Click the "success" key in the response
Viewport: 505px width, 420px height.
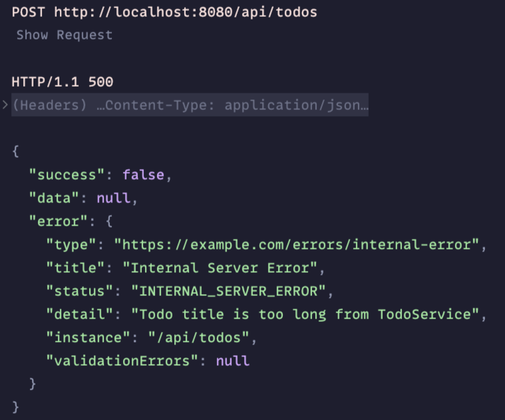point(67,175)
